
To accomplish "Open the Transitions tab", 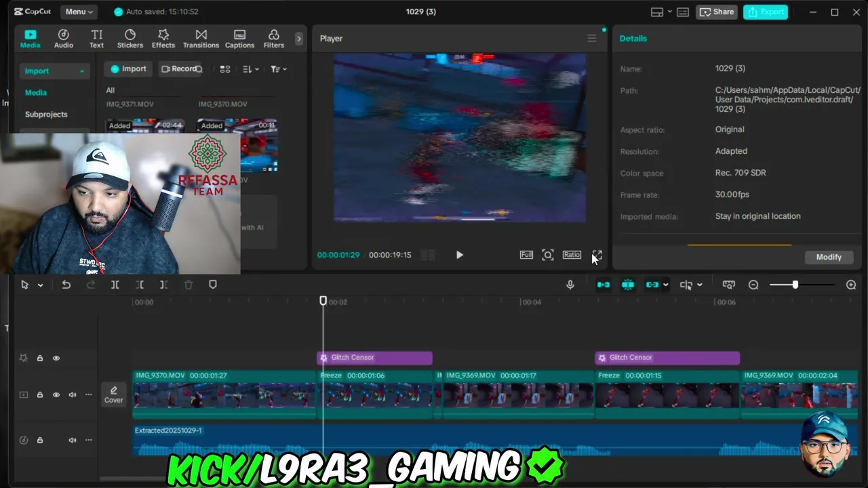I will [201, 39].
